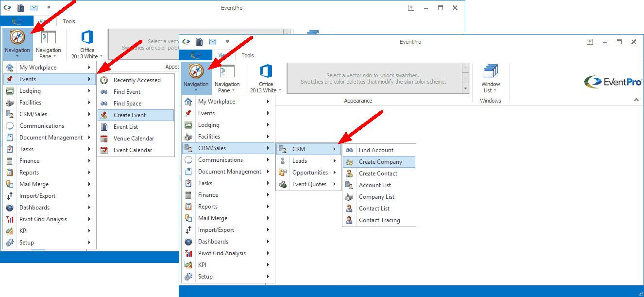Expand Events in front window menu
The image size is (644, 297).
228,113
